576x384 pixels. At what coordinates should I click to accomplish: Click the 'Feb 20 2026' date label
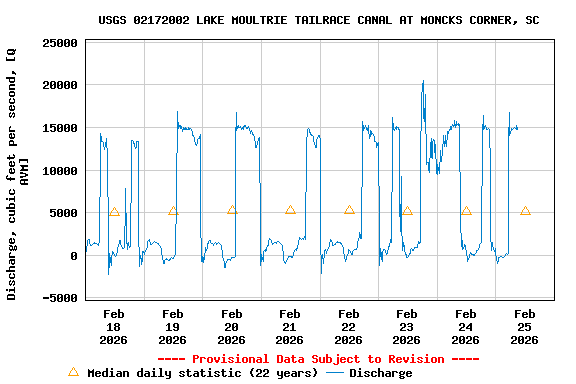(x=231, y=327)
